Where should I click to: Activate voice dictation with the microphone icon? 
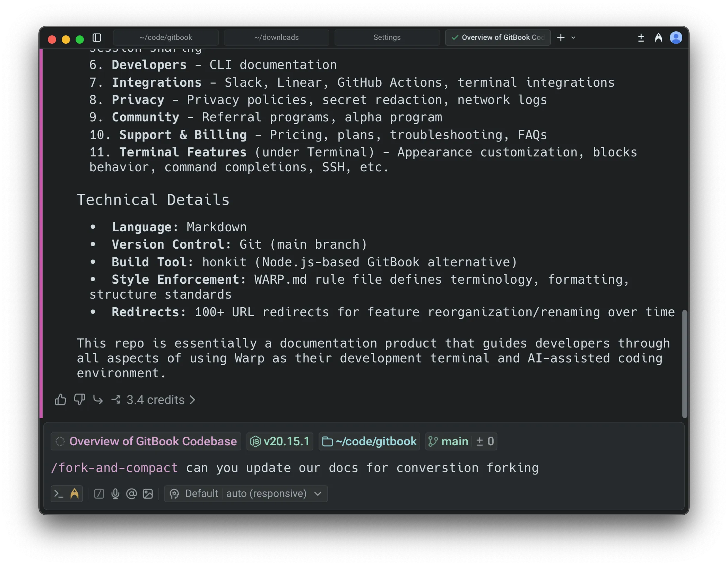click(115, 494)
